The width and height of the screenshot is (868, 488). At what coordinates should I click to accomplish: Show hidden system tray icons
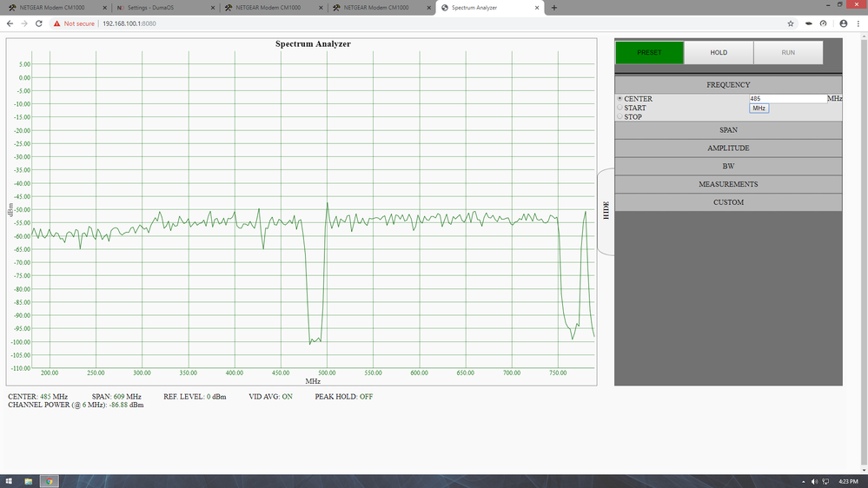tap(803, 482)
